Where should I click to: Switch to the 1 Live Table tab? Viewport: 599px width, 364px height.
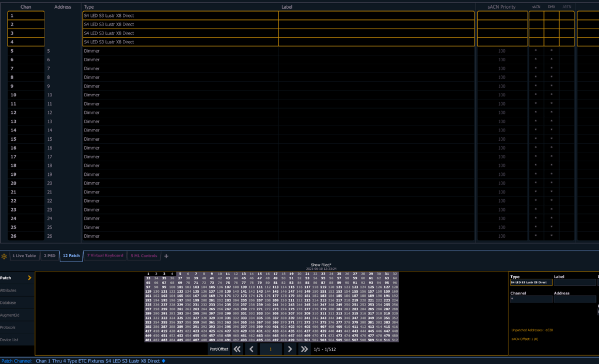tap(24, 256)
